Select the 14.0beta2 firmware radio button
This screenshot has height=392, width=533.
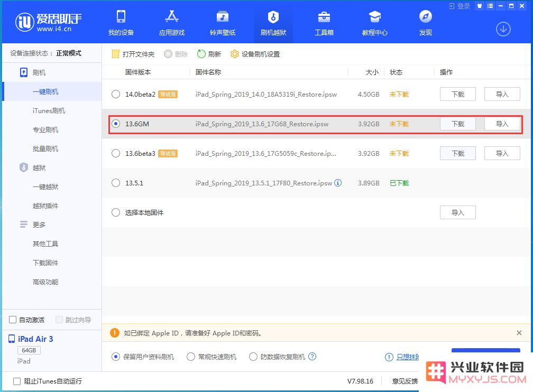coord(116,94)
